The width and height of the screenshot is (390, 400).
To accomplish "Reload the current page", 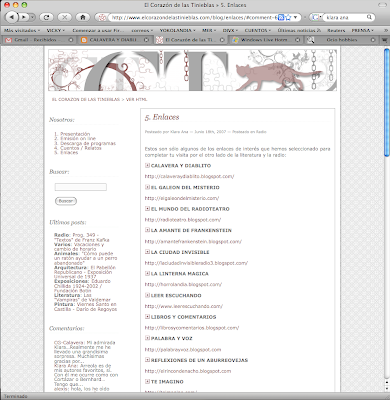I will tap(46, 17).
